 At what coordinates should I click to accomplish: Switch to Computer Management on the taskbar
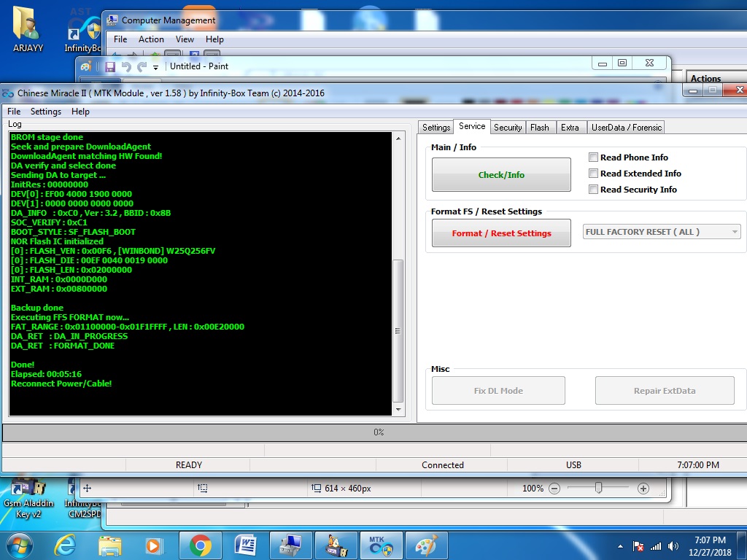click(x=290, y=545)
